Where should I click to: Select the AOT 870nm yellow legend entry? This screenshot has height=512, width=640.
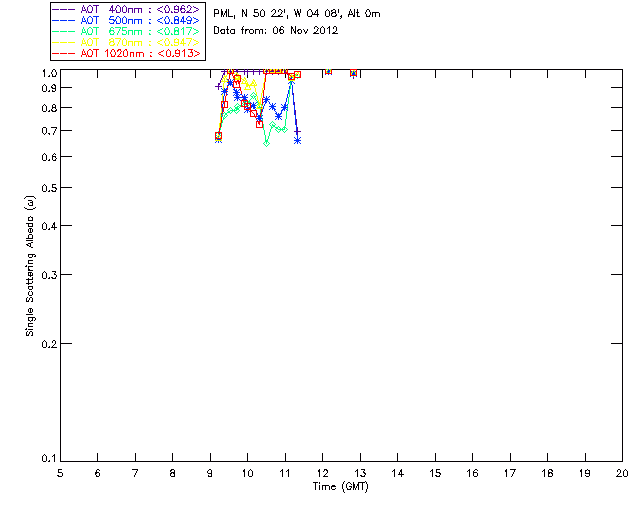127,42
